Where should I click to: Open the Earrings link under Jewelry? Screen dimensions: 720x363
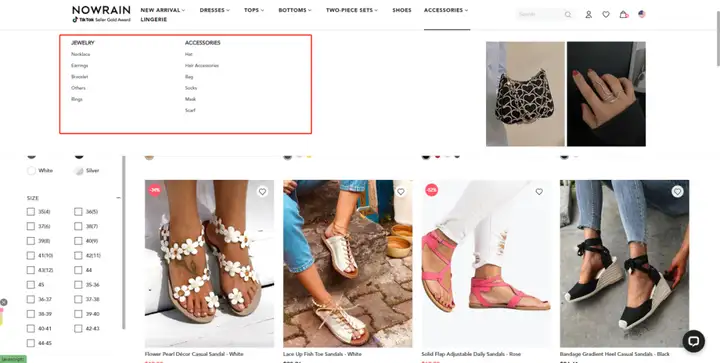point(80,66)
